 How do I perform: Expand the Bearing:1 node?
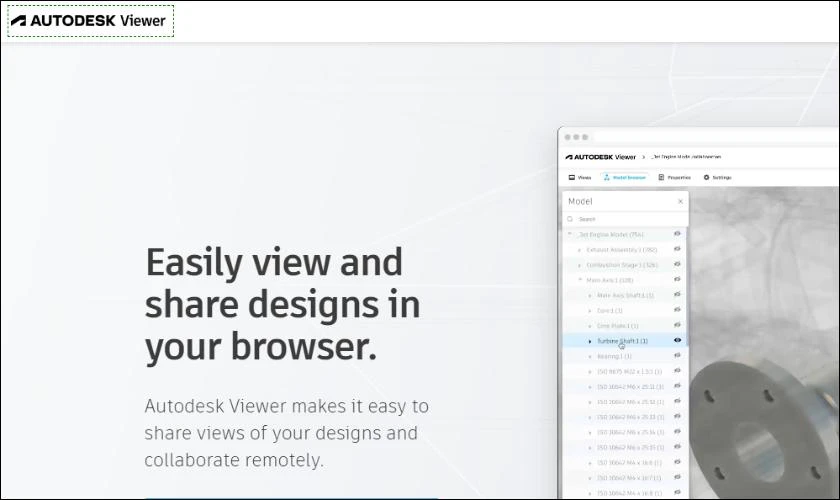[590, 356]
